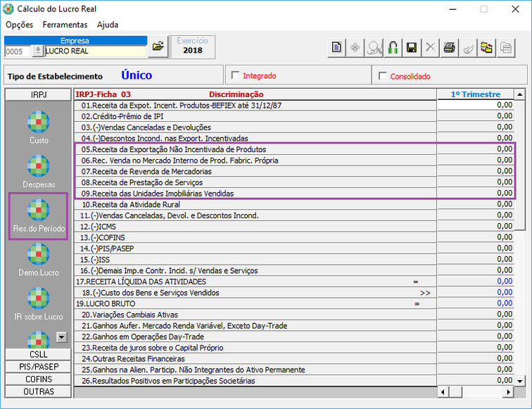
Task: Click the horizontal scrollbar left arrow
Action: pos(443,392)
